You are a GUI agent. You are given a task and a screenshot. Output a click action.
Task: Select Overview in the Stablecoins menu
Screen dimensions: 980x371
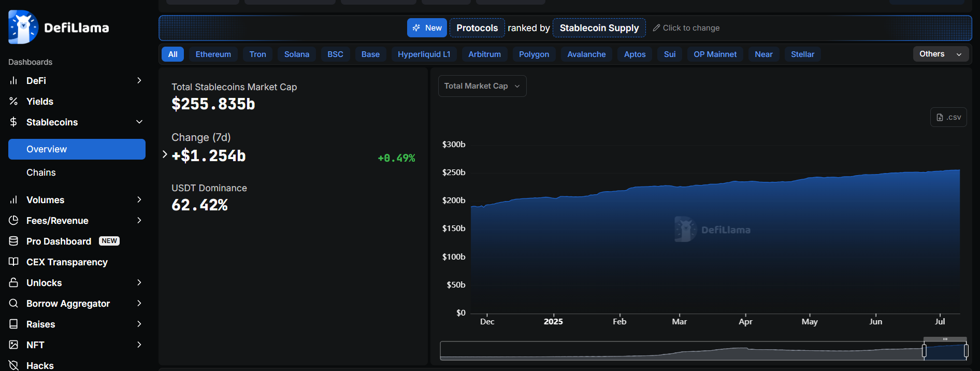(77, 149)
